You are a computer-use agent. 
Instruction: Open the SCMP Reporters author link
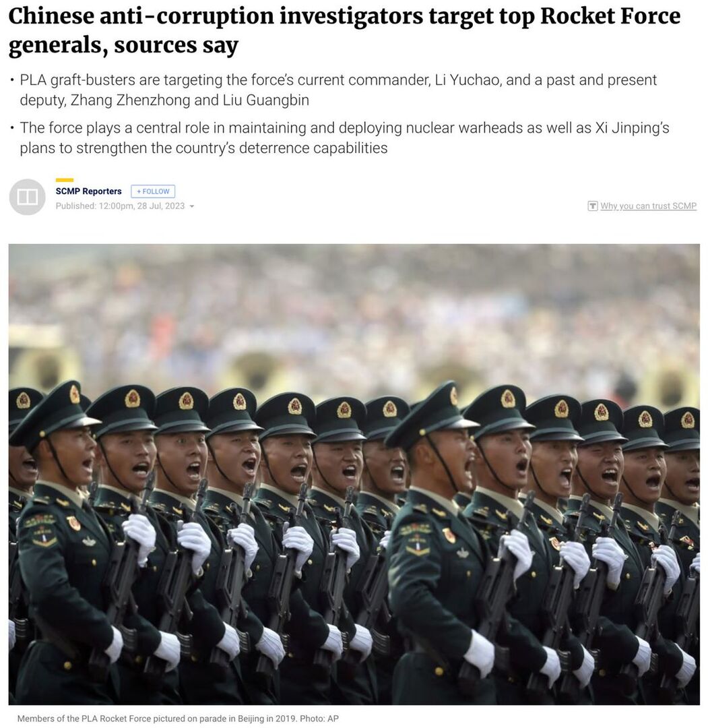click(x=89, y=191)
